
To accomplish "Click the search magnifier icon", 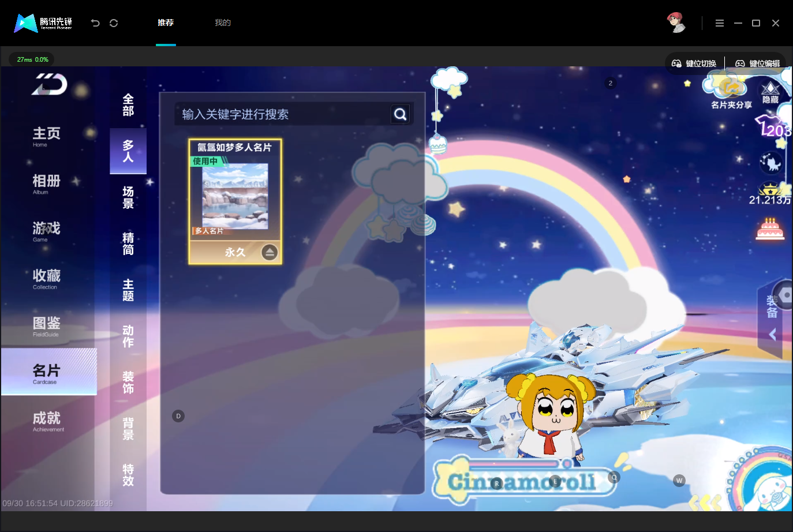I will click(401, 114).
